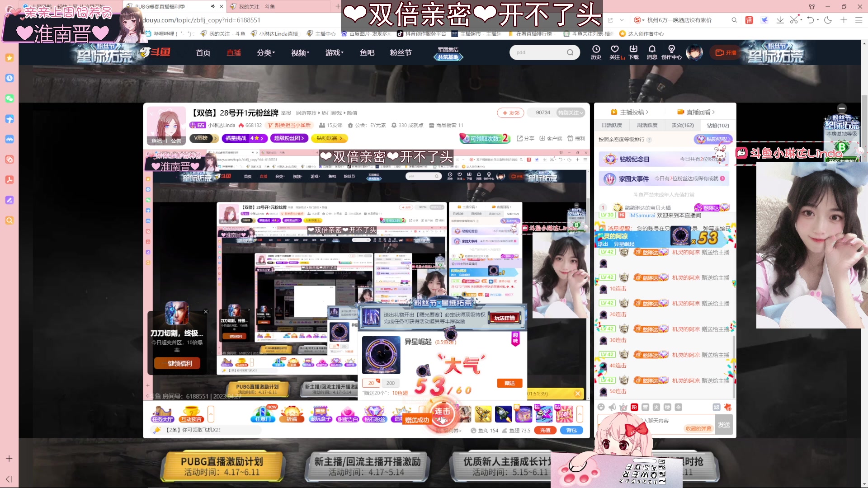Toggle browser night mode moon icon
The height and width of the screenshot is (488, 868).
[x=828, y=20]
